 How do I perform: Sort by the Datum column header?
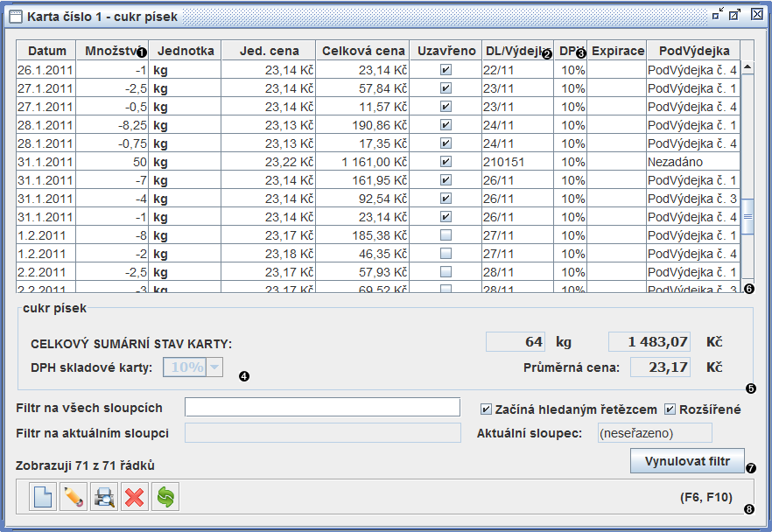[46, 51]
